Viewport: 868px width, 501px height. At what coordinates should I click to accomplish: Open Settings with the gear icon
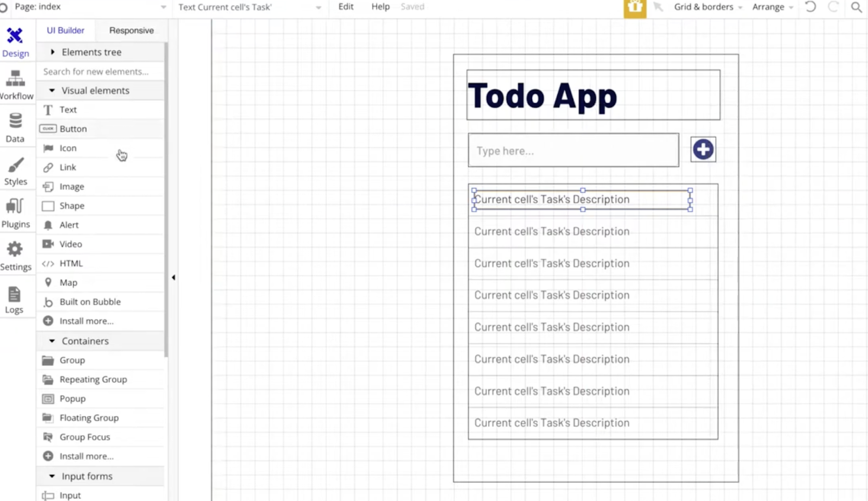point(15,256)
